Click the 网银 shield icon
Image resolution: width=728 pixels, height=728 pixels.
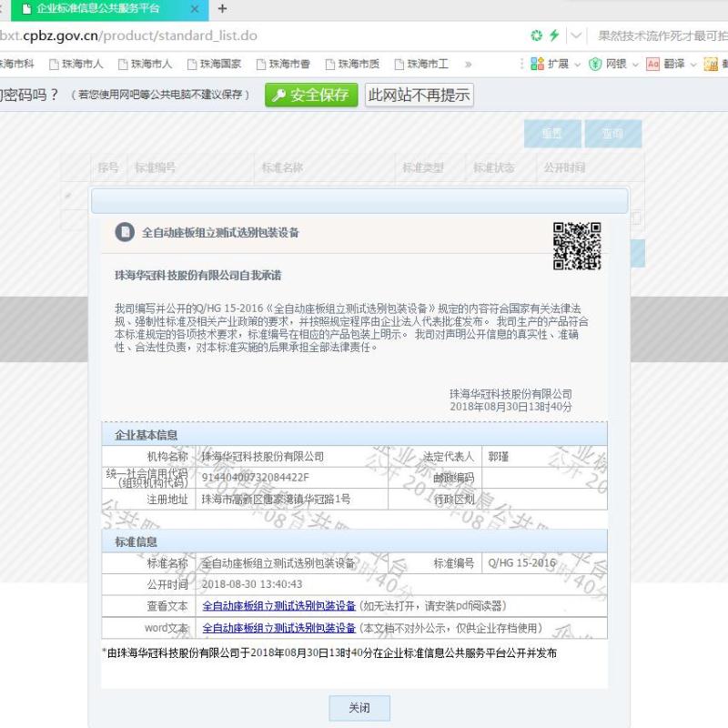pyautogui.click(x=595, y=64)
